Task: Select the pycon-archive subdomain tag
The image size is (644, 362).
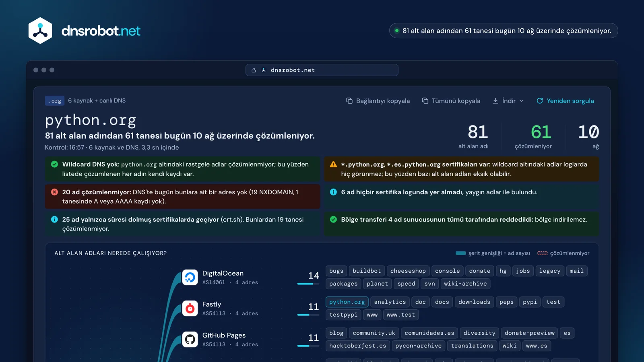Action: point(419,346)
